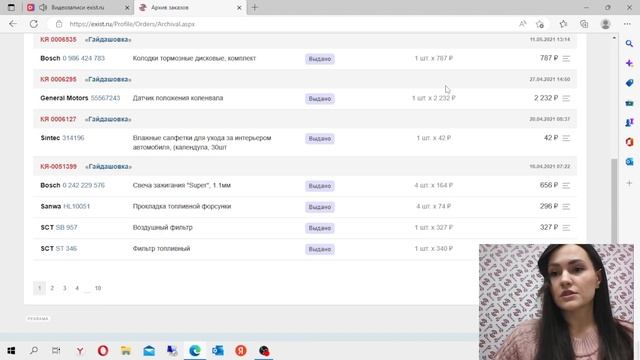Open the Favorites list icon
Viewport: 640px width, 360px height.
563,24
